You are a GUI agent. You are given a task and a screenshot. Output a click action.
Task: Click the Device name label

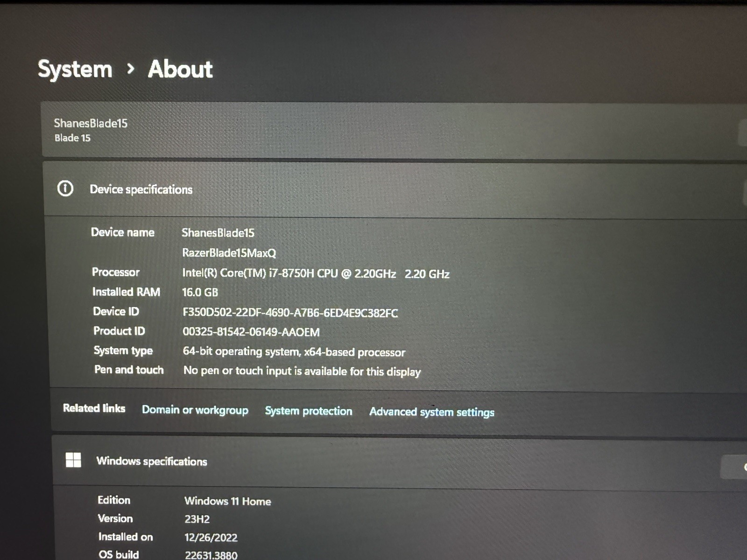tap(123, 232)
